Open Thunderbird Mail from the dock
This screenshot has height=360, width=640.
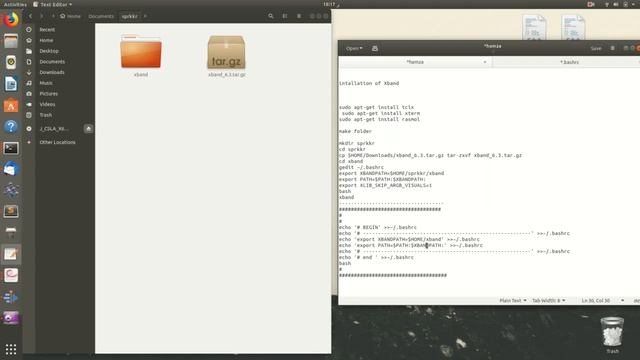pyautogui.click(x=11, y=169)
